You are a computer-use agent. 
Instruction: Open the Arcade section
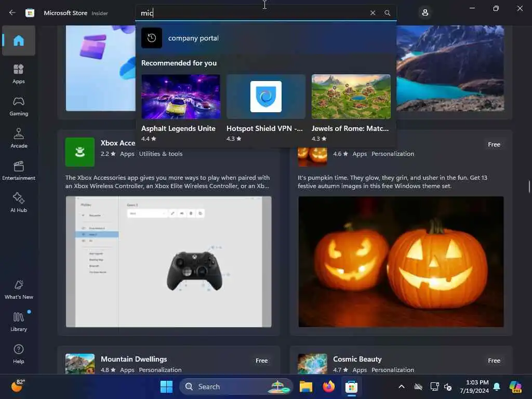click(x=19, y=138)
